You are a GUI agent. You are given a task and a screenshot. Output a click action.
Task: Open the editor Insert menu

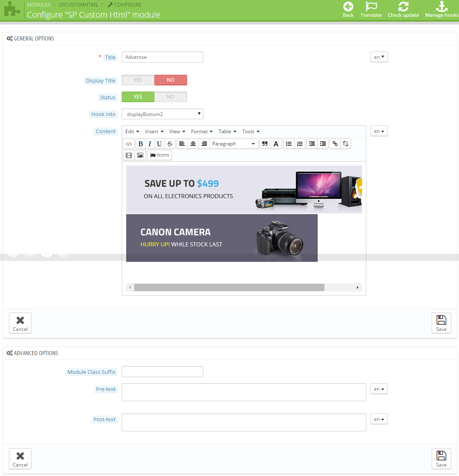pos(154,132)
